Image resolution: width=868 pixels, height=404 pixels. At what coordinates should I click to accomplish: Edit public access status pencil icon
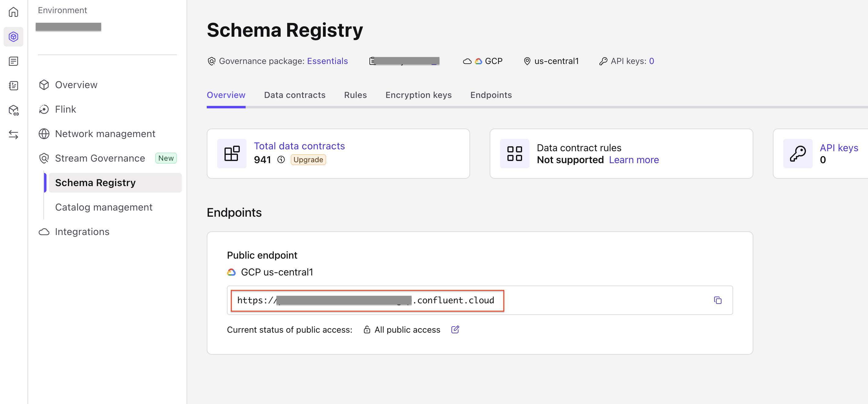click(455, 329)
